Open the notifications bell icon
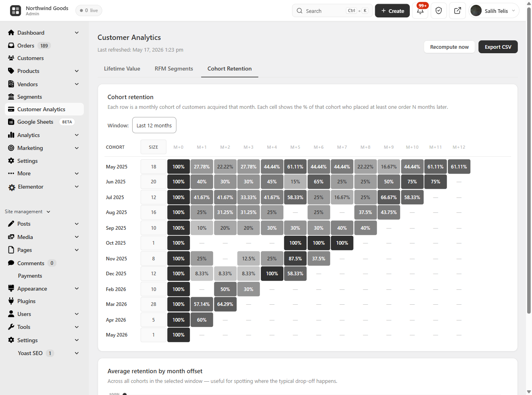 [x=420, y=11]
